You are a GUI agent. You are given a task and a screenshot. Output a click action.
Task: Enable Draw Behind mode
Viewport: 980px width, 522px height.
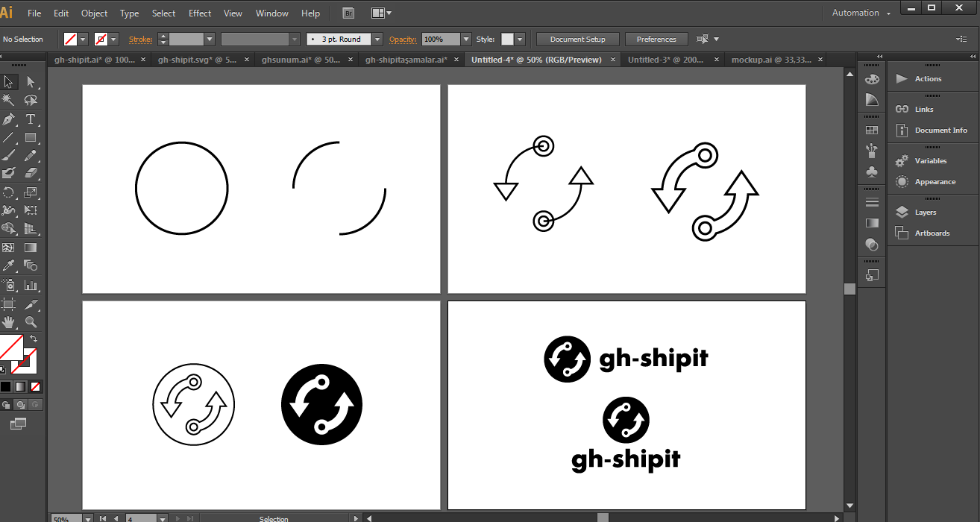point(21,405)
